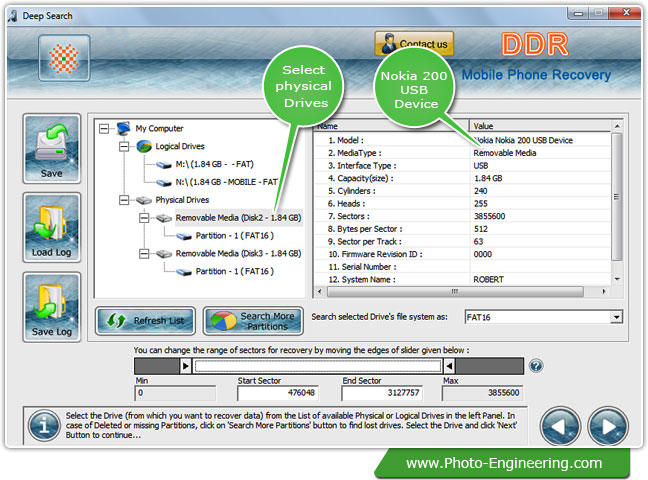Click horizontal scrollbar right arrow
The image size is (648, 480).
click(605, 291)
